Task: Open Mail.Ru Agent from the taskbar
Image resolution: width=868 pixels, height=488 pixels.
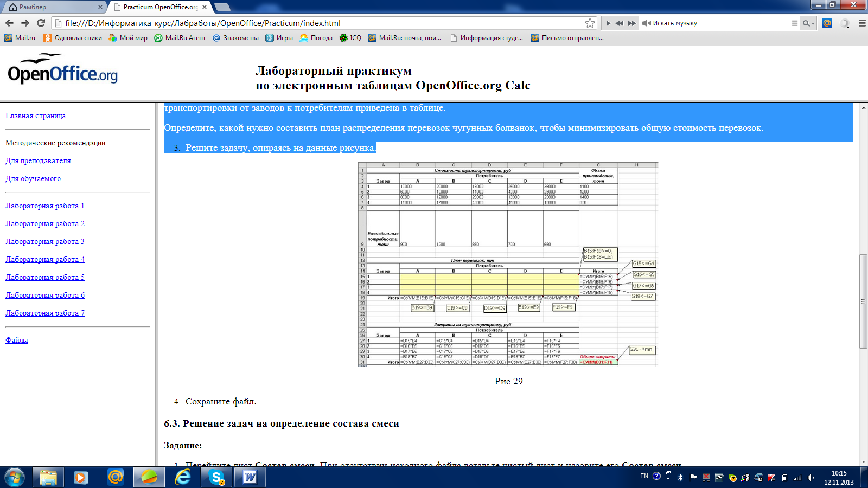Action: click(116, 477)
